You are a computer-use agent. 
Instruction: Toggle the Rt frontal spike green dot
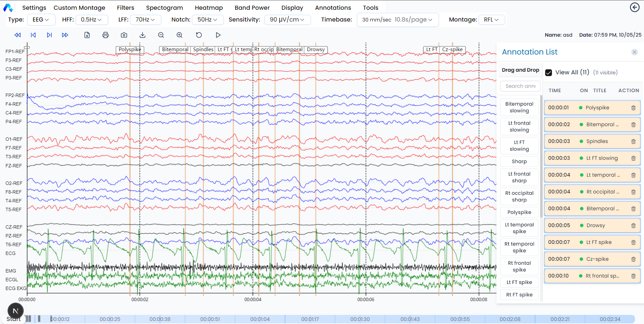[580, 276]
